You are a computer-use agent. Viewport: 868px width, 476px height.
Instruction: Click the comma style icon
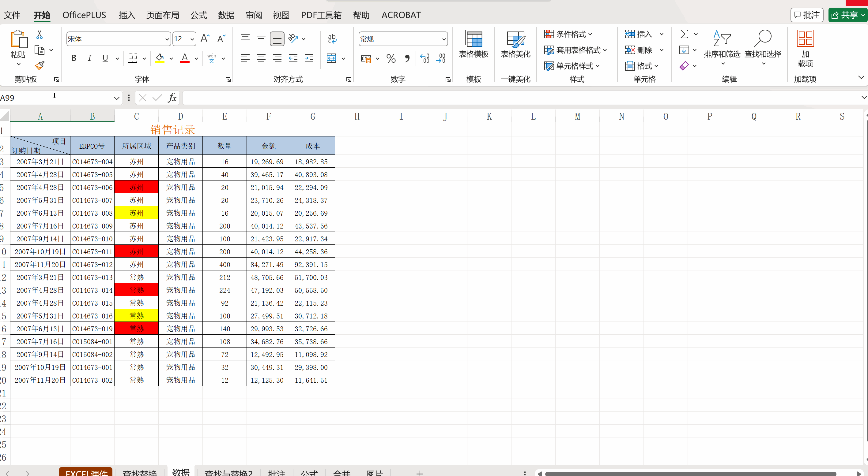pos(407,58)
